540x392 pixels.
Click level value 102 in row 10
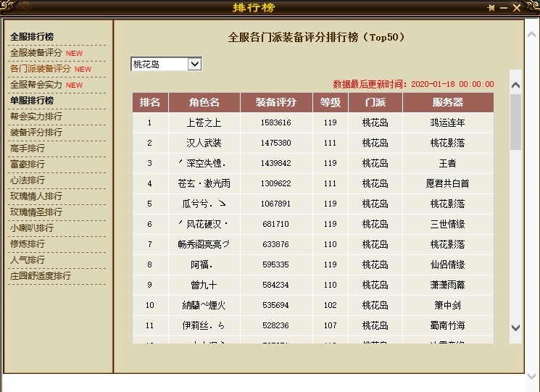[331, 305]
